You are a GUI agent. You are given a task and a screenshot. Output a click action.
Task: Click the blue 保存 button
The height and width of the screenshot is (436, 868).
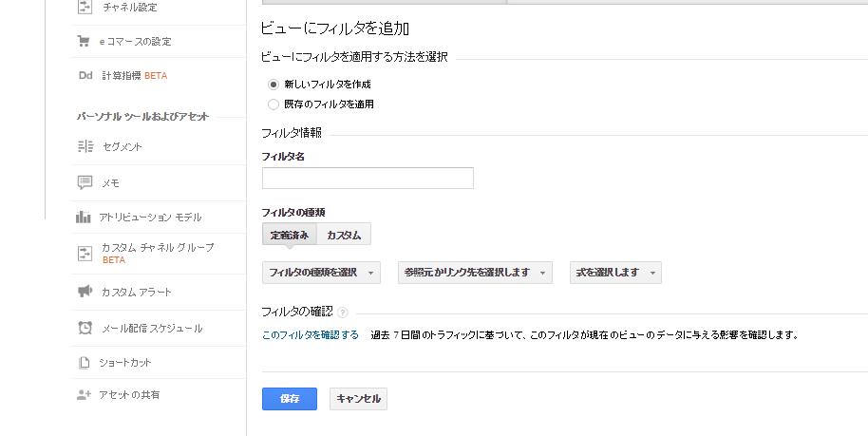290,399
